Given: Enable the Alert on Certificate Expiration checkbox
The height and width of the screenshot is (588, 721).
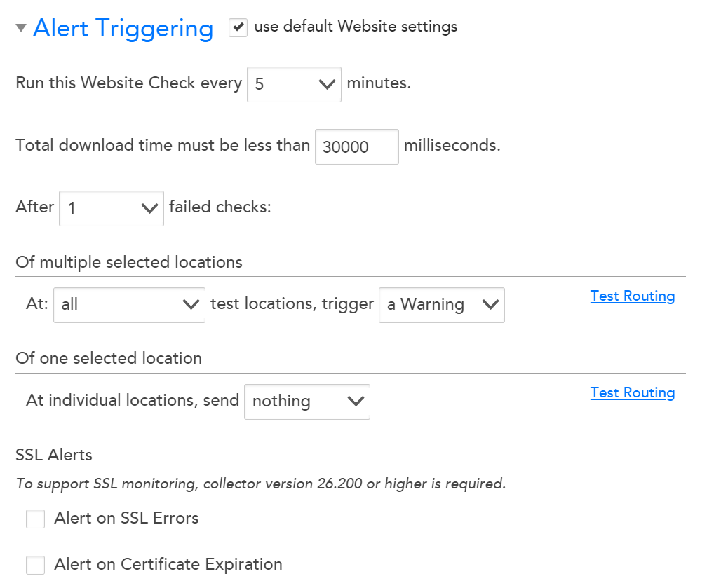Looking at the screenshot, I should point(35,565).
